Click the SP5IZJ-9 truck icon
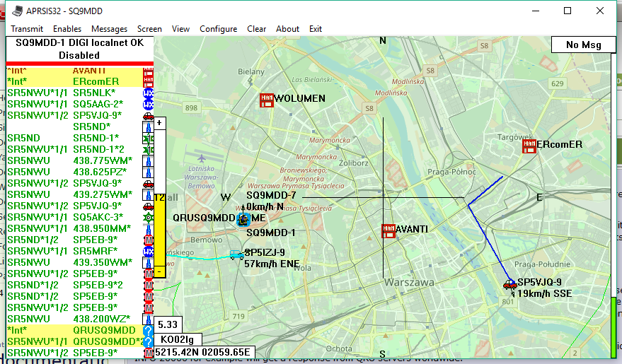 236,254
